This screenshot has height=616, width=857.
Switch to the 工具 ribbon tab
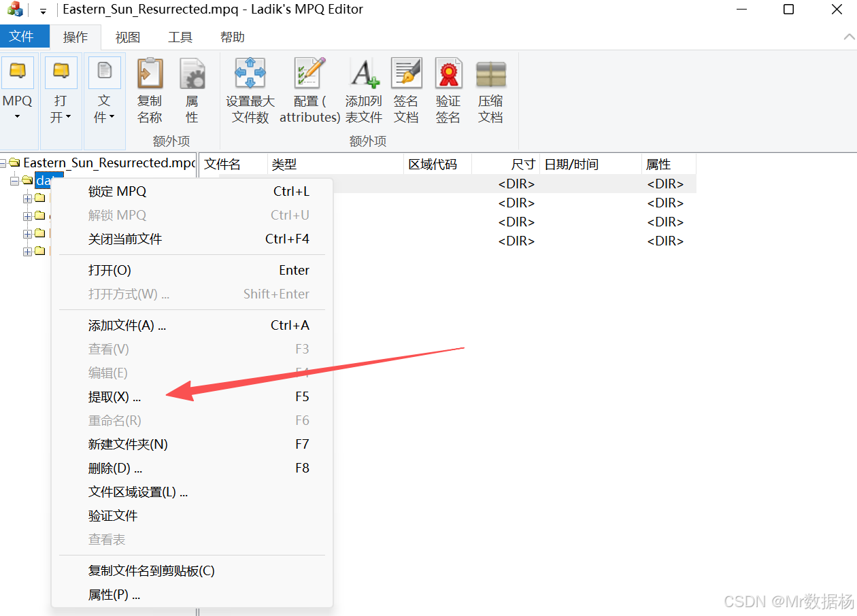pos(180,37)
